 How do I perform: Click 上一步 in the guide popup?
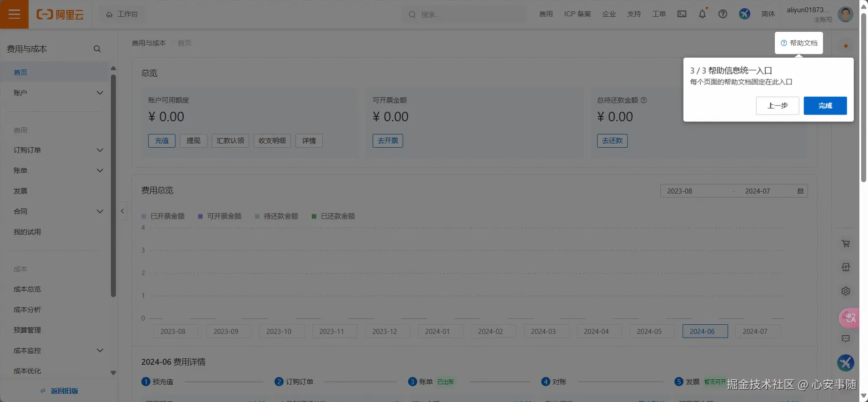click(x=778, y=105)
